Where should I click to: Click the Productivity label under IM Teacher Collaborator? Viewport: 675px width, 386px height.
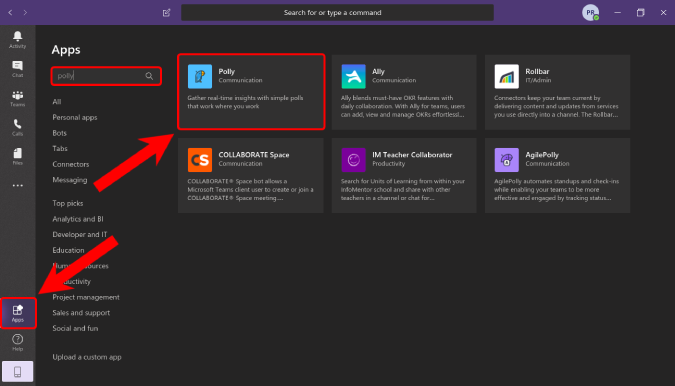tap(389, 164)
